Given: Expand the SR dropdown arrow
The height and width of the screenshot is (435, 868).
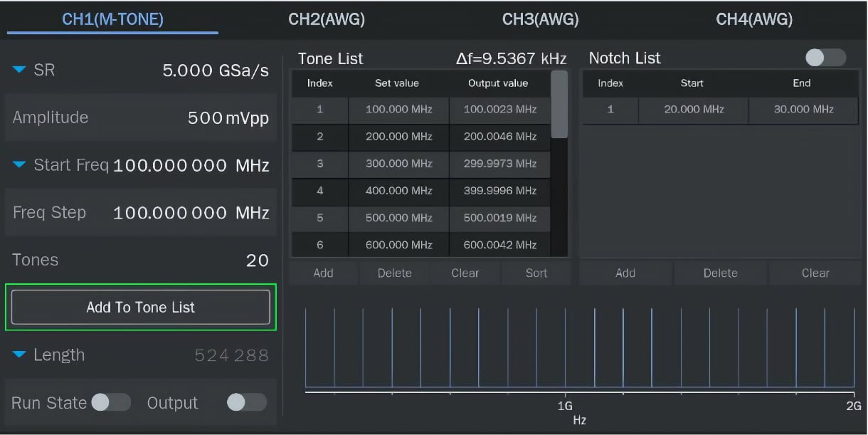Looking at the screenshot, I should (19, 70).
